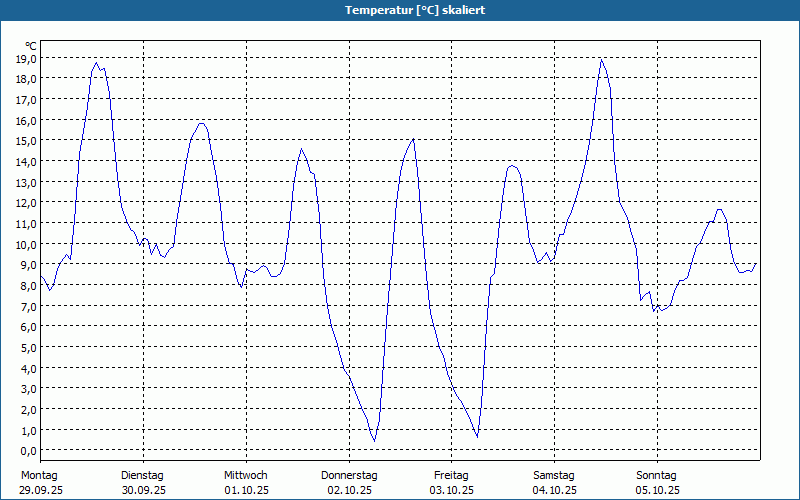This screenshot has height=500, width=800.
Task: Click the Samstag day label
Action: pyautogui.click(x=554, y=476)
